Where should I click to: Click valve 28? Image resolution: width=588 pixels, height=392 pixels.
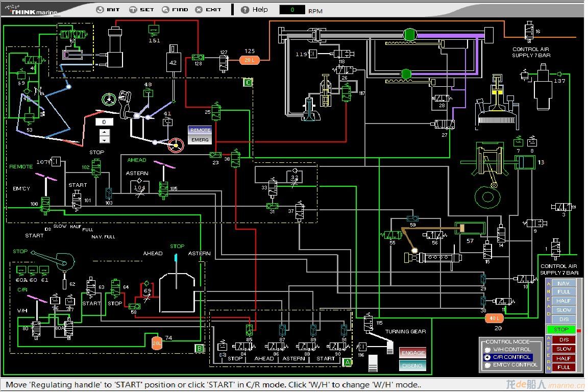coord(442,99)
